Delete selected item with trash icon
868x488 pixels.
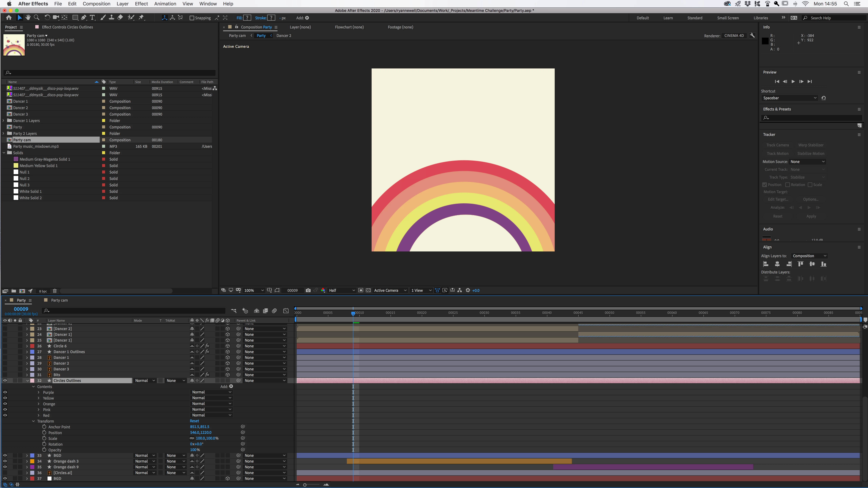point(55,291)
